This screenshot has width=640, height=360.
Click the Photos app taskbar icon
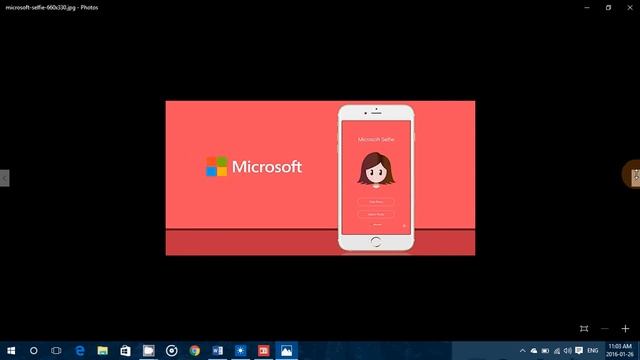[x=287, y=351]
